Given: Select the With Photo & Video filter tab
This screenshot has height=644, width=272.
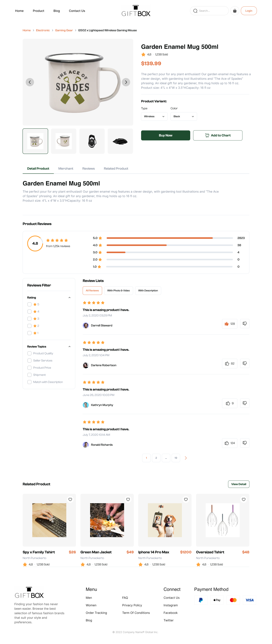Looking at the screenshot, I should 118,291.
